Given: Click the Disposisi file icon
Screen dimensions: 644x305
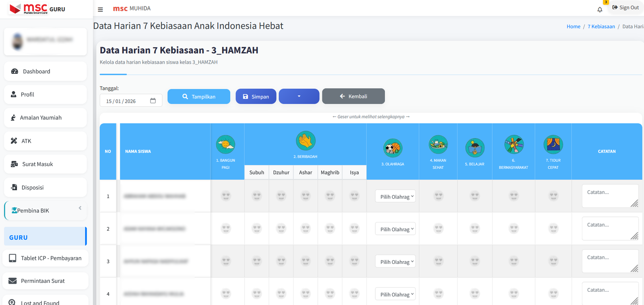Looking at the screenshot, I should 14,187.
